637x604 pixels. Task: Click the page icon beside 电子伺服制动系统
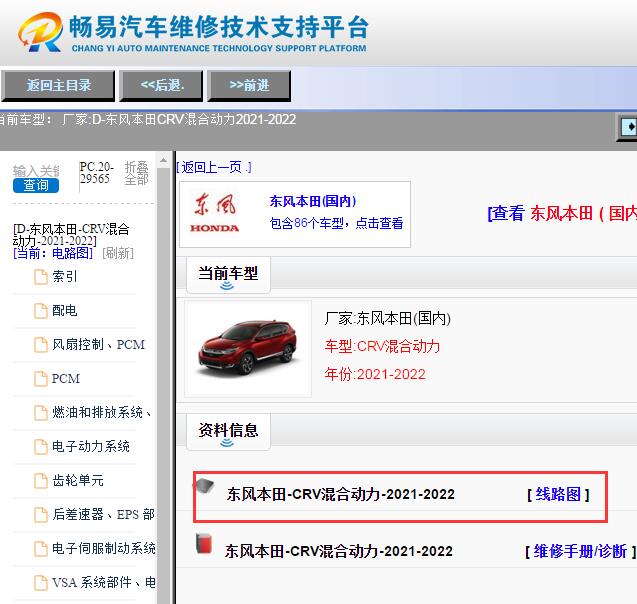click(41, 549)
